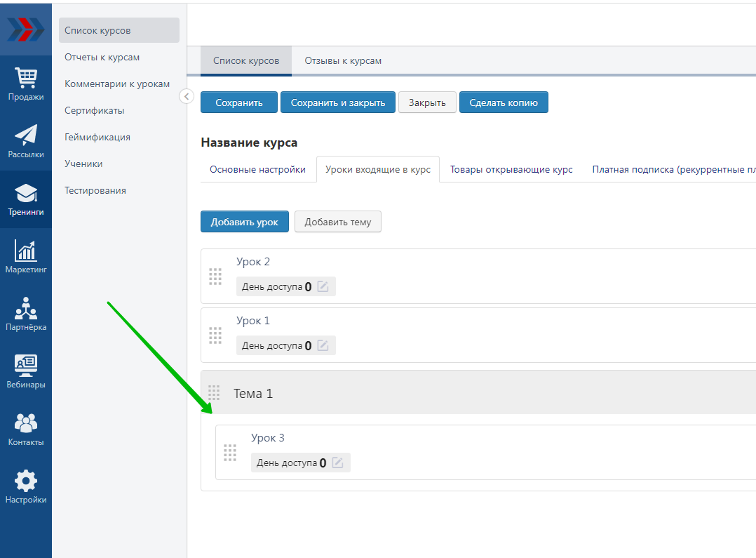The height and width of the screenshot is (558, 756).
Task: Collapse the sidebar with the arrow toggle
Action: 187,97
